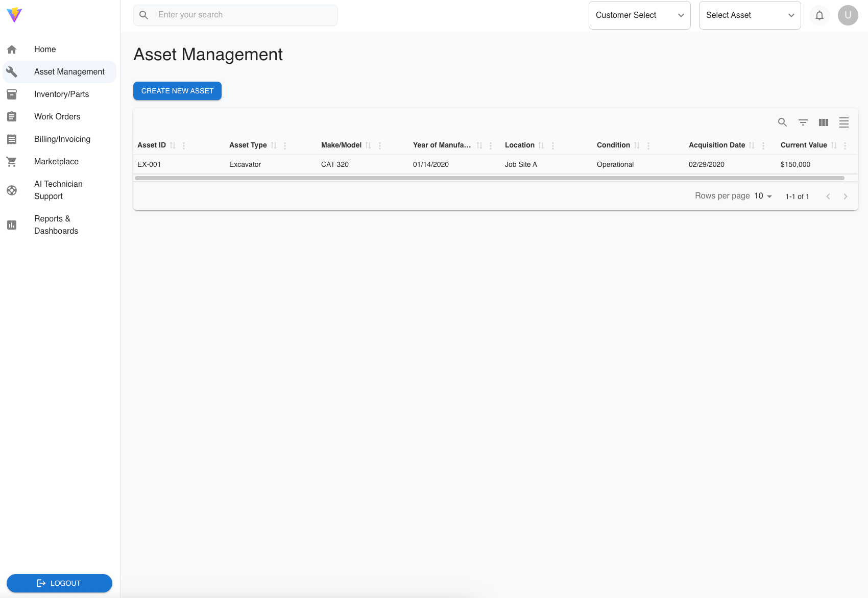868x598 pixels.
Task: Open Acquisition Date column actions menu
Action: (763, 145)
